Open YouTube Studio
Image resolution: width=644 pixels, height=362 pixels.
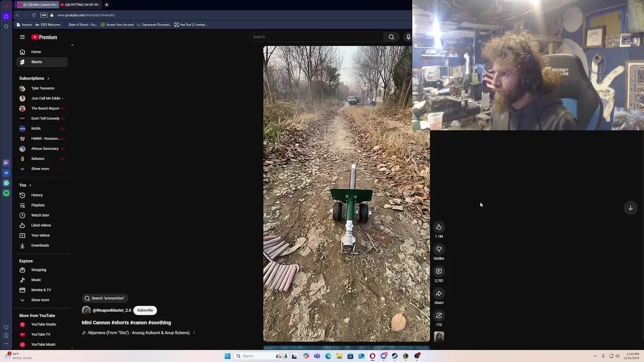42,324
